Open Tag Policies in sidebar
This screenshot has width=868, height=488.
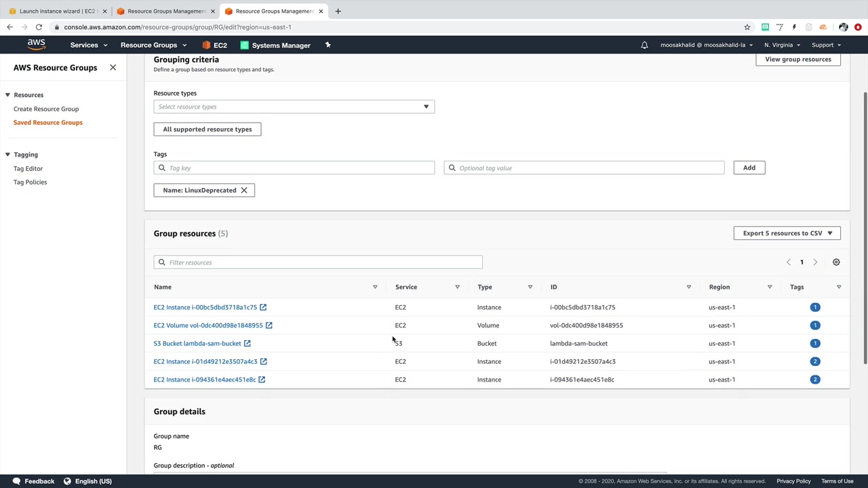(x=31, y=182)
